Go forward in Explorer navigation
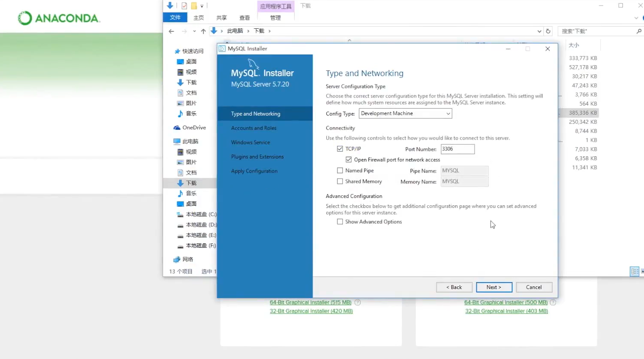This screenshot has width=644, height=359. [184, 31]
